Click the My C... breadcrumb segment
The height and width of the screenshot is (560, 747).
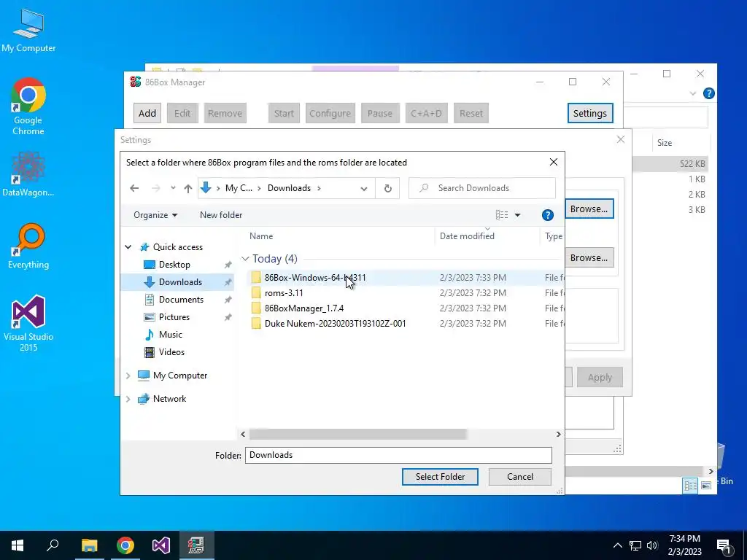239,188
